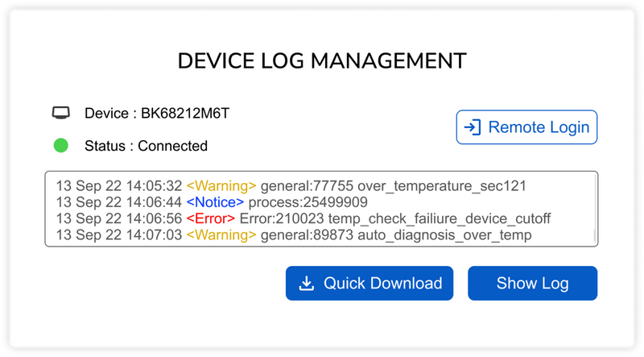644x357 pixels.
Task: Click the Device Log Management heading
Action: pyautogui.click(x=322, y=61)
